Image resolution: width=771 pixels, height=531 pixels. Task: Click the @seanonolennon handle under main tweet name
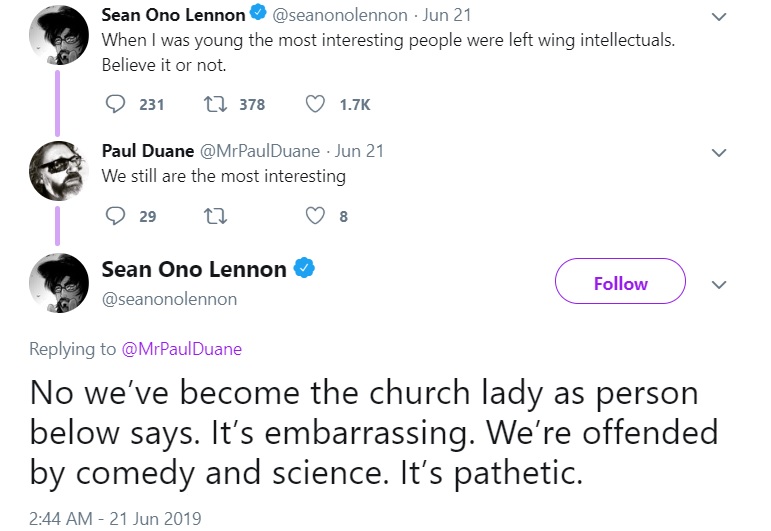tap(169, 298)
